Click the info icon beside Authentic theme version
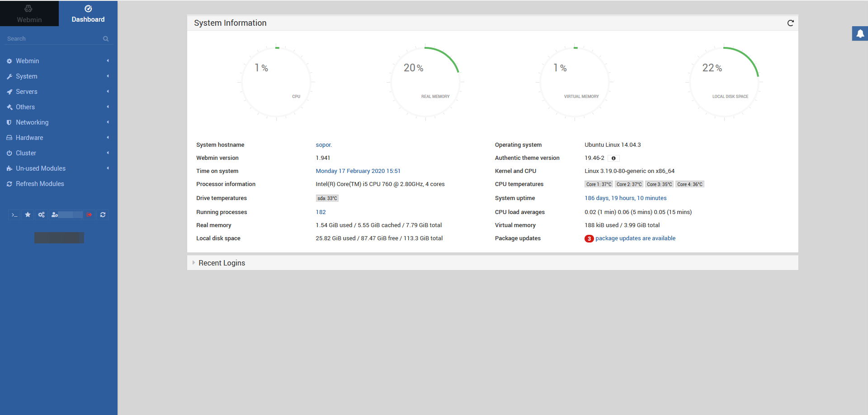This screenshot has height=415, width=868. 613,158
